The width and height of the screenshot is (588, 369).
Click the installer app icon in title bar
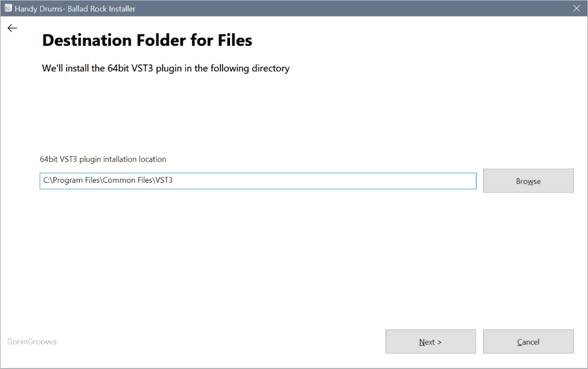8,8
